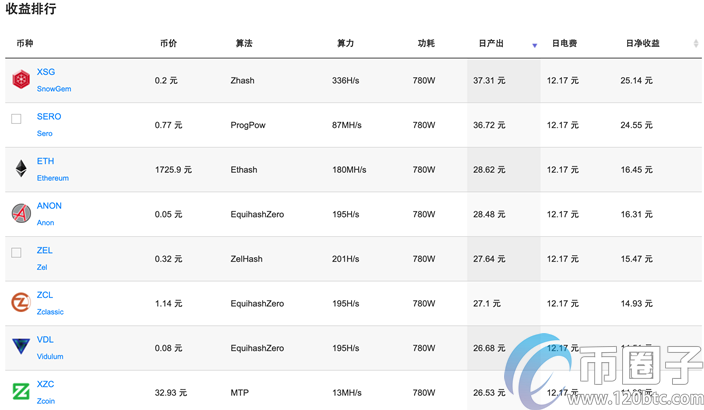Click the 算力 column header
Viewport: 704px width, 410px height.
click(x=346, y=44)
